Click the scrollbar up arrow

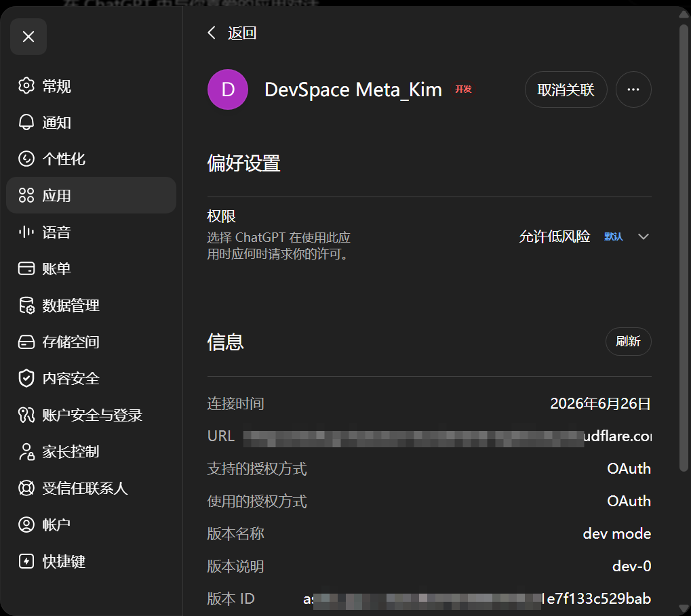684,14
